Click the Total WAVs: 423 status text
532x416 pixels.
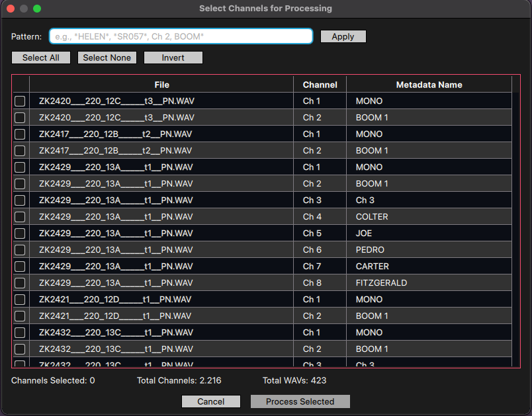[x=294, y=380]
